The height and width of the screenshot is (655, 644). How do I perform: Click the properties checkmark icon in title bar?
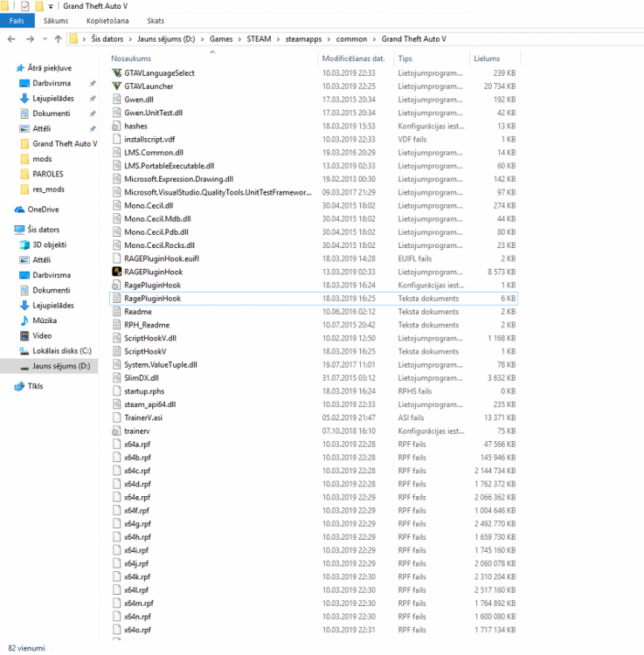click(25, 6)
